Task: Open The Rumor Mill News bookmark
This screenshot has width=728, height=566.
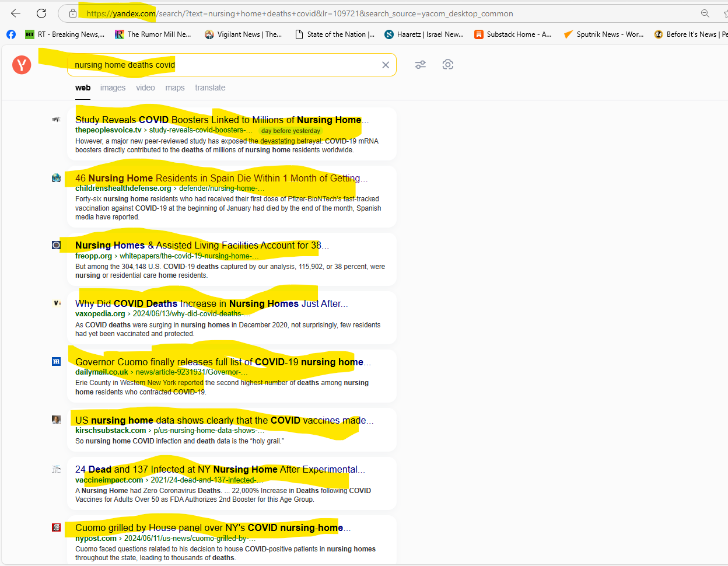Action: pos(153,34)
